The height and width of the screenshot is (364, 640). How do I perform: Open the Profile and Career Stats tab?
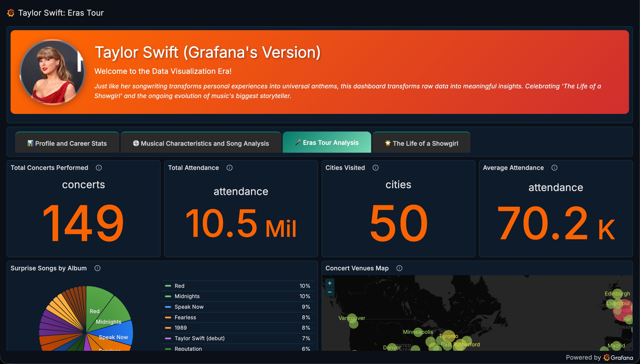(67, 143)
